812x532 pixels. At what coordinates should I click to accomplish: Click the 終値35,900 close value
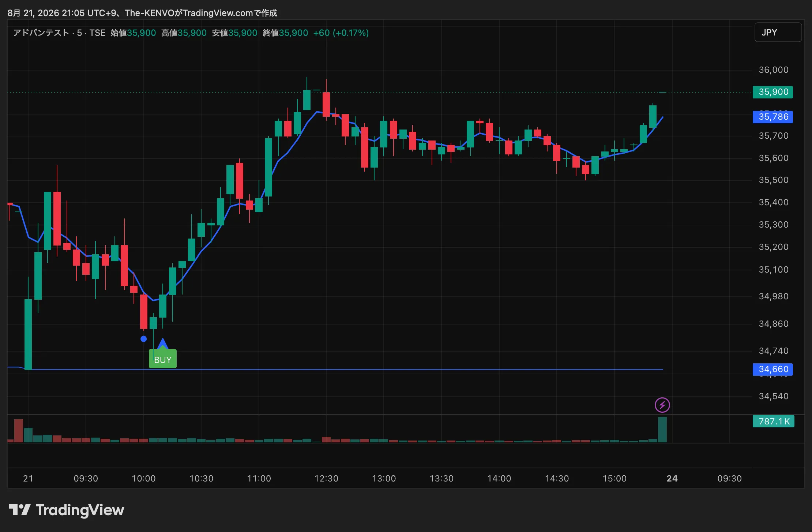(x=285, y=33)
